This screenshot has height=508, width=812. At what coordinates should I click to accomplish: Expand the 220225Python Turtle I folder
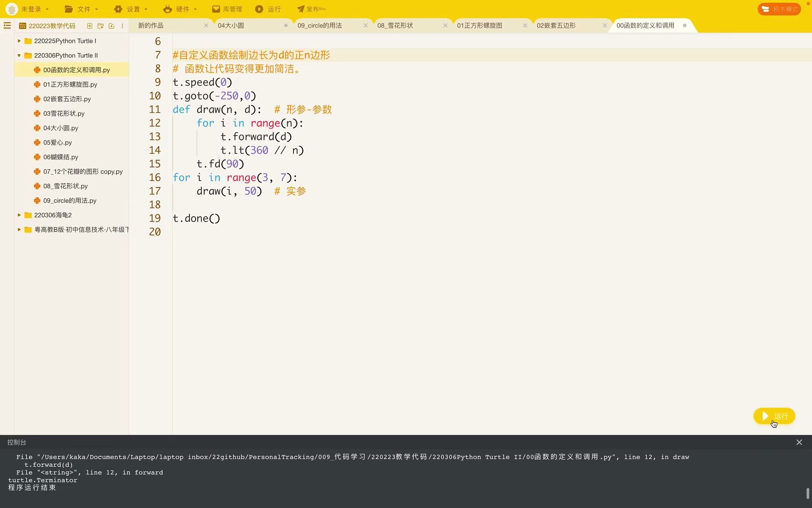point(19,41)
